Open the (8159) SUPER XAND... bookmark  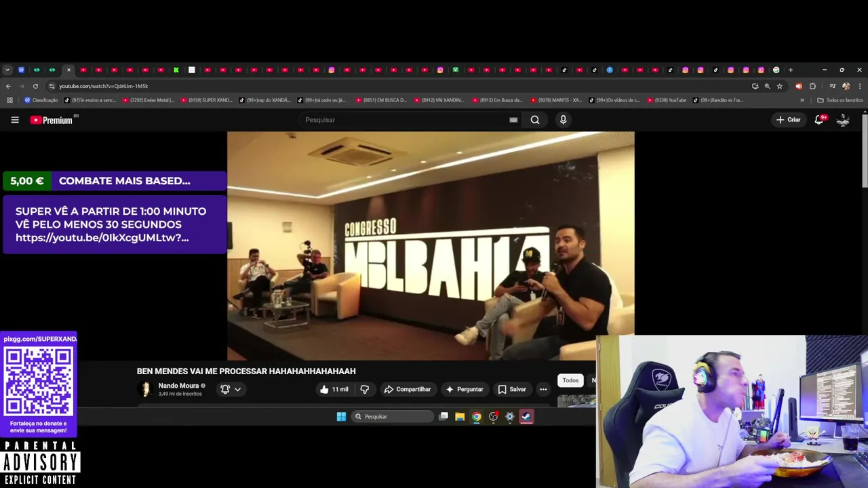206,100
